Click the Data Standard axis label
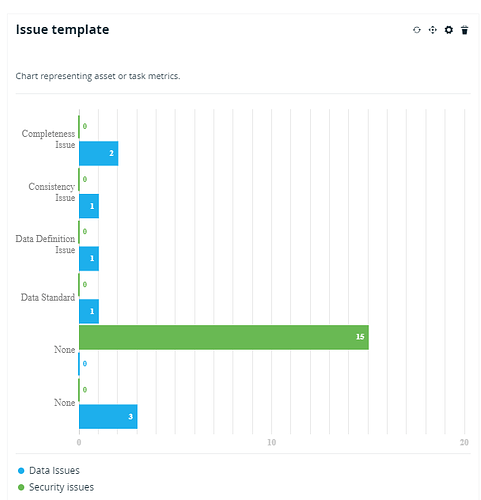481x500 pixels. [48, 297]
